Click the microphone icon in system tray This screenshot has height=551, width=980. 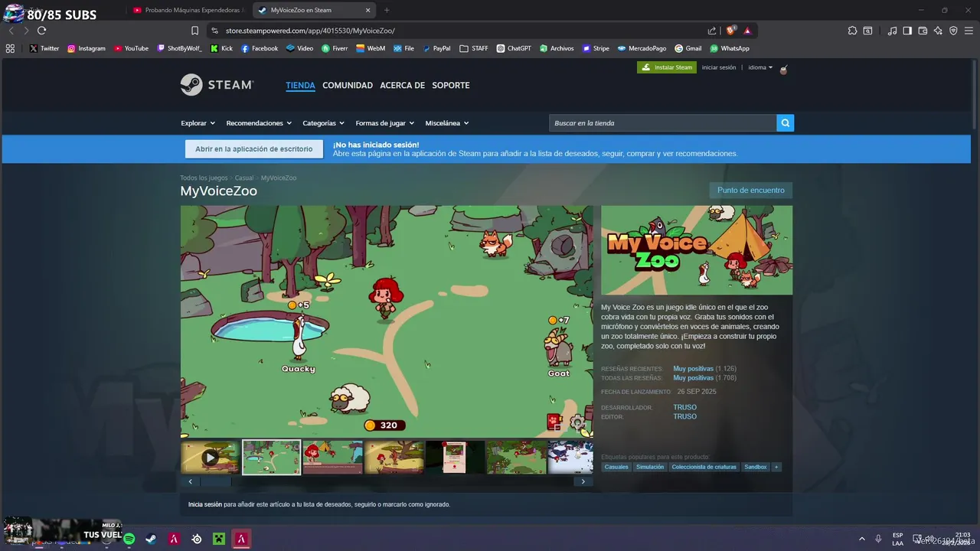click(x=878, y=539)
